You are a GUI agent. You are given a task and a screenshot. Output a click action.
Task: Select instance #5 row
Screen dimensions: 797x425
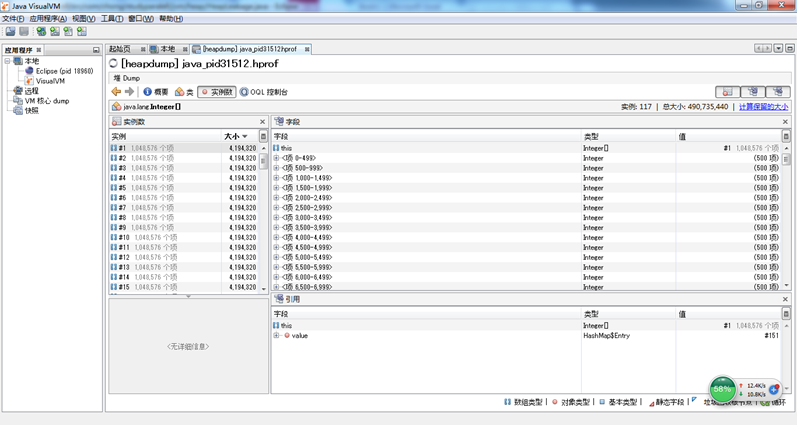click(183, 188)
